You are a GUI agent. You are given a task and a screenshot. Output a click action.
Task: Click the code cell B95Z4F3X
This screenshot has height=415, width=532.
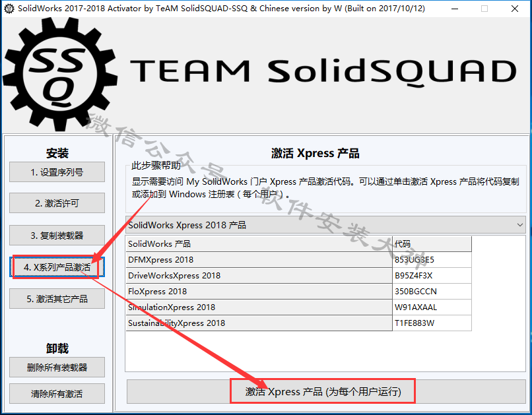click(432, 275)
